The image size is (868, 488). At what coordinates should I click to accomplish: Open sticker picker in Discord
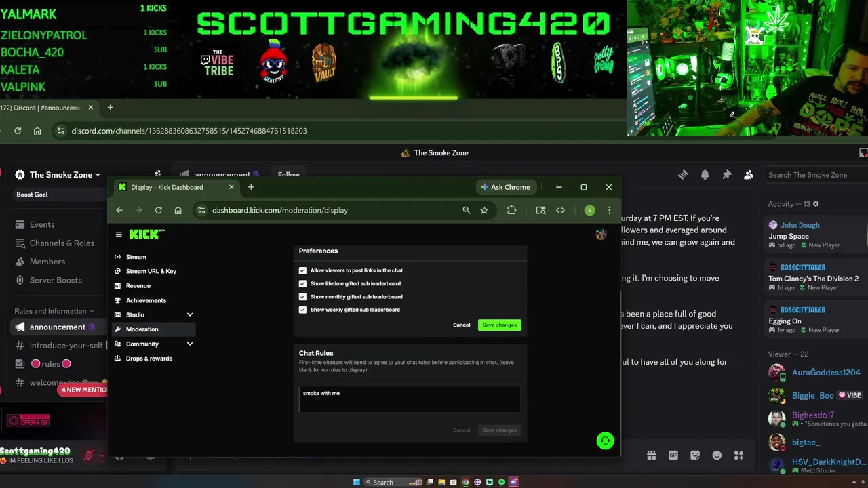tap(695, 455)
